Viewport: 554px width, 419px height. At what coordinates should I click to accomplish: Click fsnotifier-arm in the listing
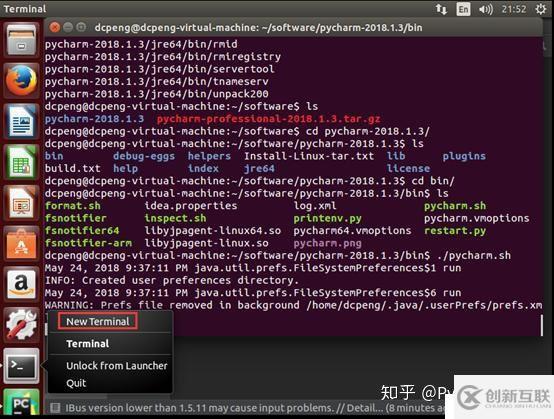tap(88, 243)
